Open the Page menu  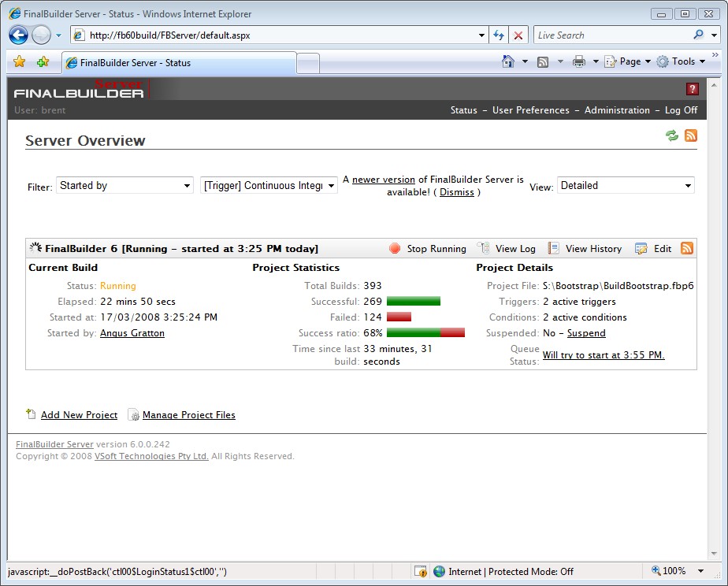pos(628,61)
